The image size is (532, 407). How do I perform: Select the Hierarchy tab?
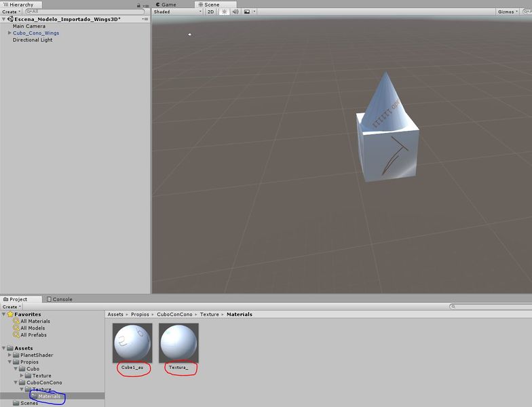[x=21, y=5]
